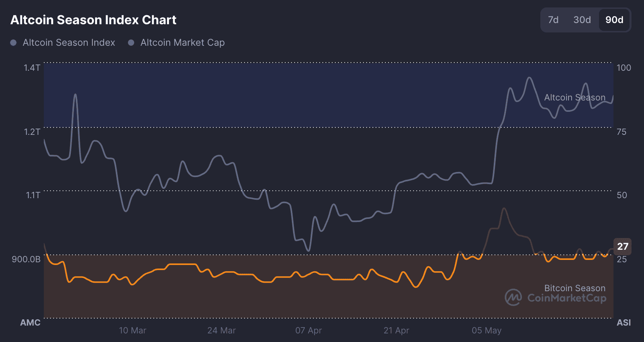The image size is (644, 342).
Task: Switch to the 7d time range
Action: pos(553,20)
